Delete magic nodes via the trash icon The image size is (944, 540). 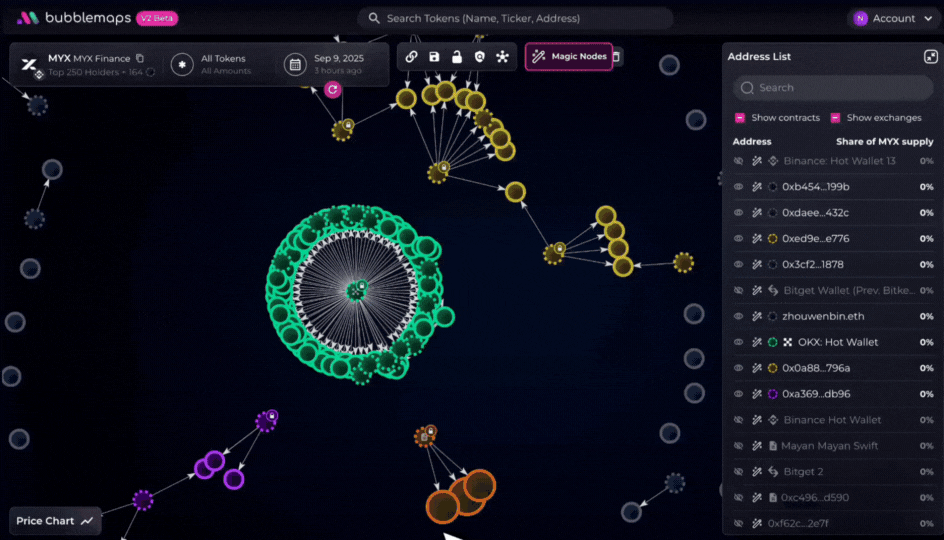[616, 57]
